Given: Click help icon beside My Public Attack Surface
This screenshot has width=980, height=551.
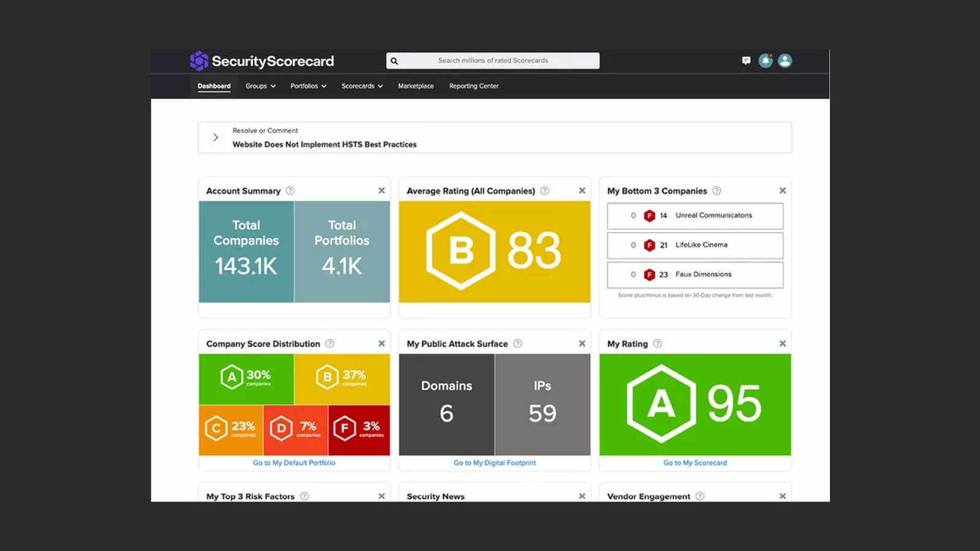Looking at the screenshot, I should (518, 343).
